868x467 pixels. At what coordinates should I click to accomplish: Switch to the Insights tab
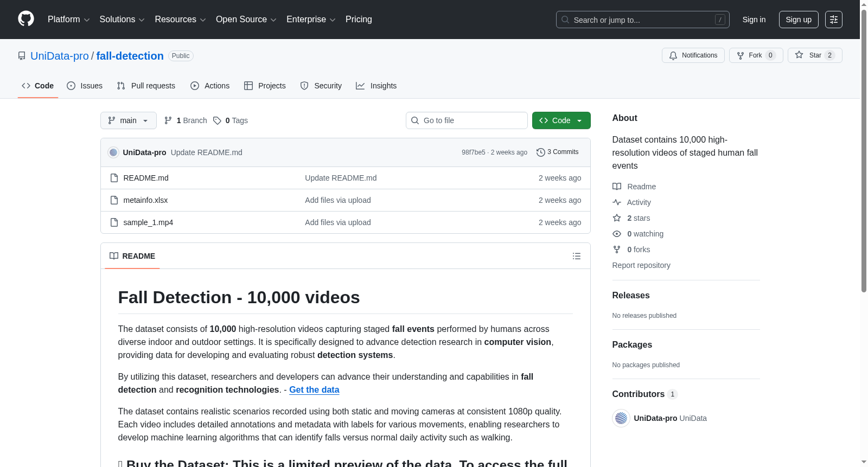point(376,86)
